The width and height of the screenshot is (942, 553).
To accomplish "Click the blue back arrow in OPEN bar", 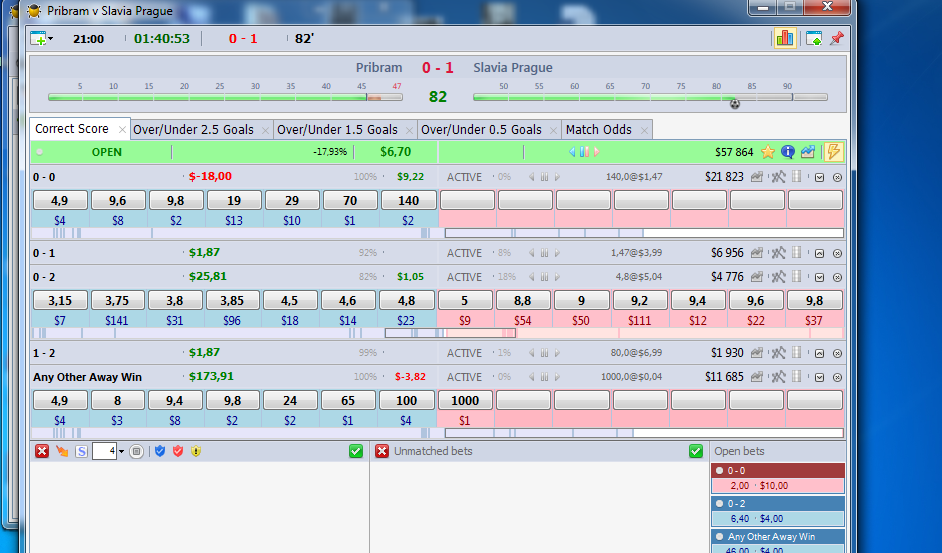I will point(572,152).
